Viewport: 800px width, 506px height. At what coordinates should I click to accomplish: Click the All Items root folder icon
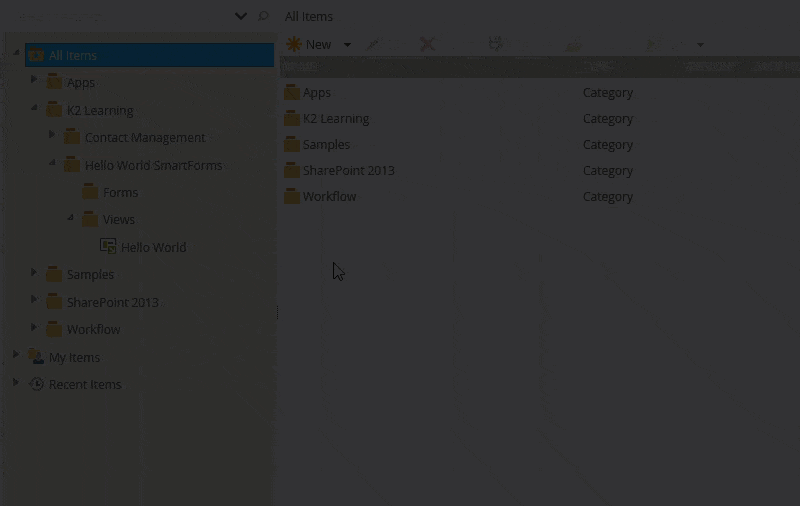click(36, 55)
